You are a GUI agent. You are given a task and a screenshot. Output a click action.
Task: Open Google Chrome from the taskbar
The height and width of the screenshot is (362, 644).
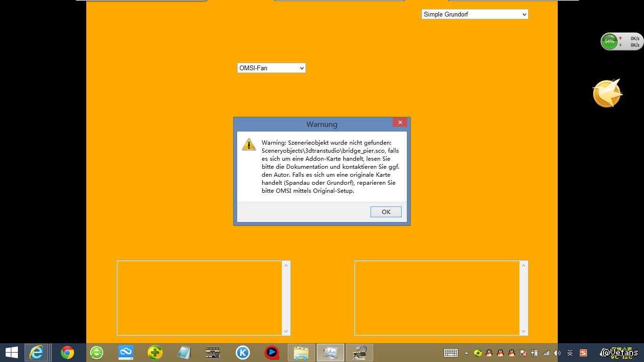(67, 353)
